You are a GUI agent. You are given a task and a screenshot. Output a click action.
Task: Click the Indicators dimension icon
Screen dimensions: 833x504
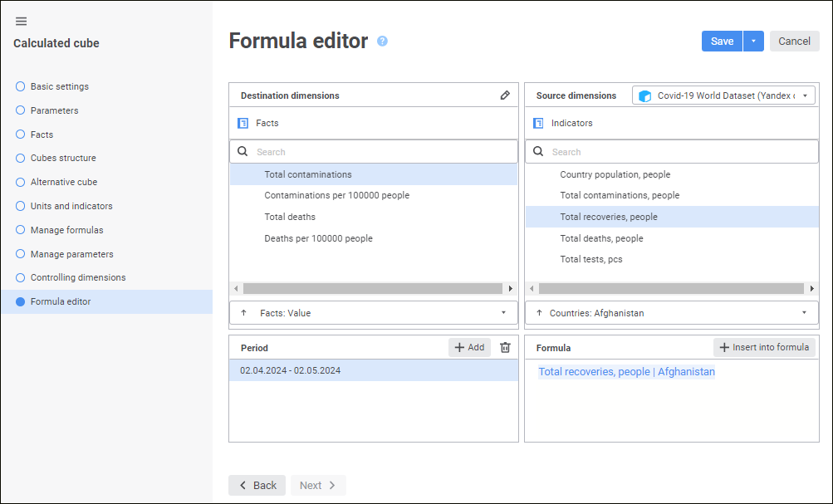point(539,123)
